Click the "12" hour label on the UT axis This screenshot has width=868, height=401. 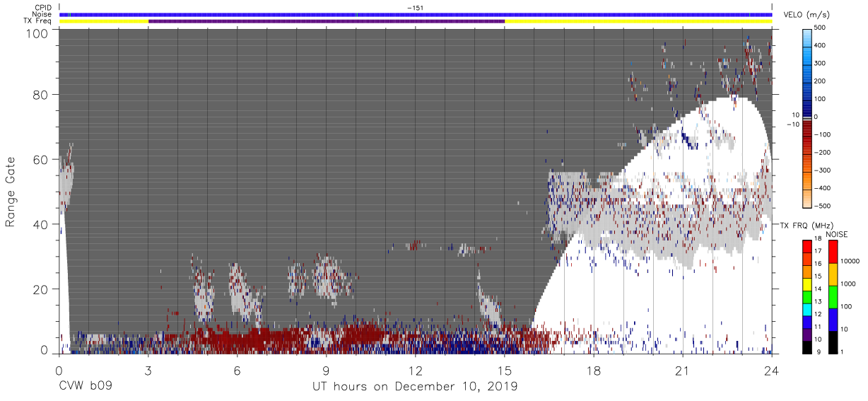pos(415,370)
